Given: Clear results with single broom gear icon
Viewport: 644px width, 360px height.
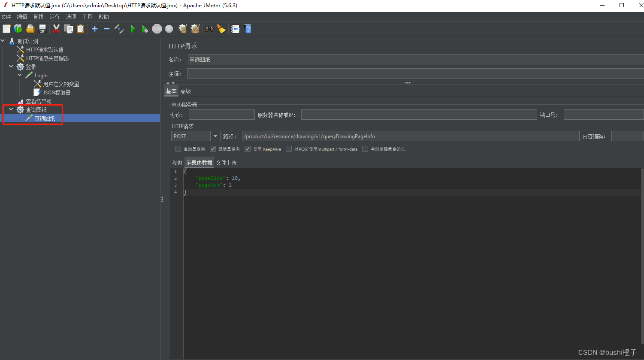Looking at the screenshot, I should point(183,29).
